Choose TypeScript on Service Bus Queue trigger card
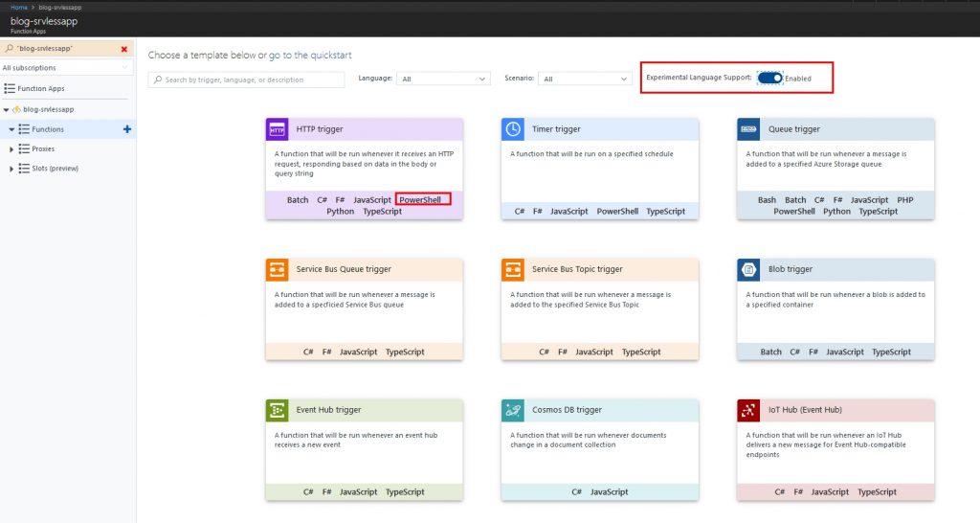980x523 pixels. pos(405,352)
